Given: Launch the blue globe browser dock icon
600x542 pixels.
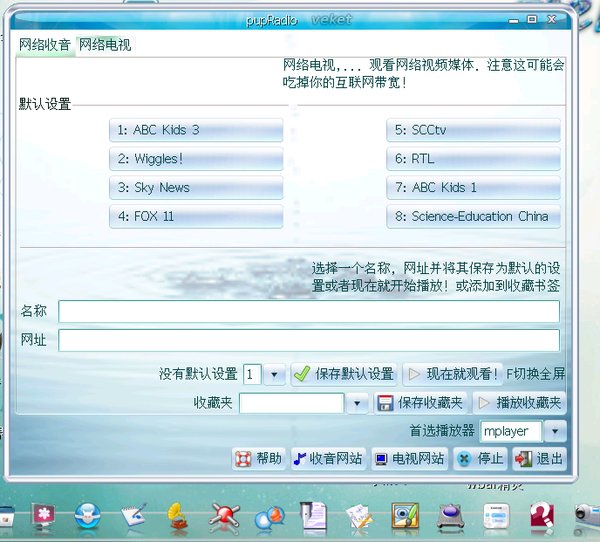Looking at the screenshot, I should (x=88, y=516).
